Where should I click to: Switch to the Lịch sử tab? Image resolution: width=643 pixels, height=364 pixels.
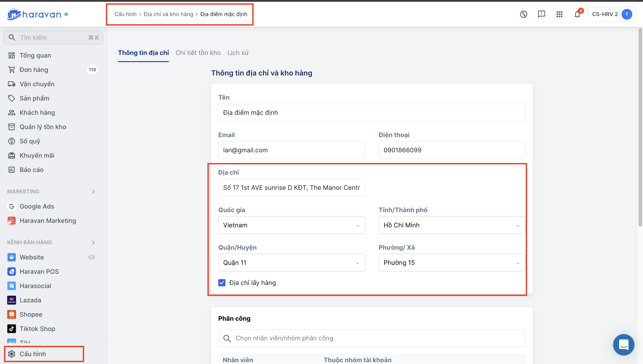(238, 53)
